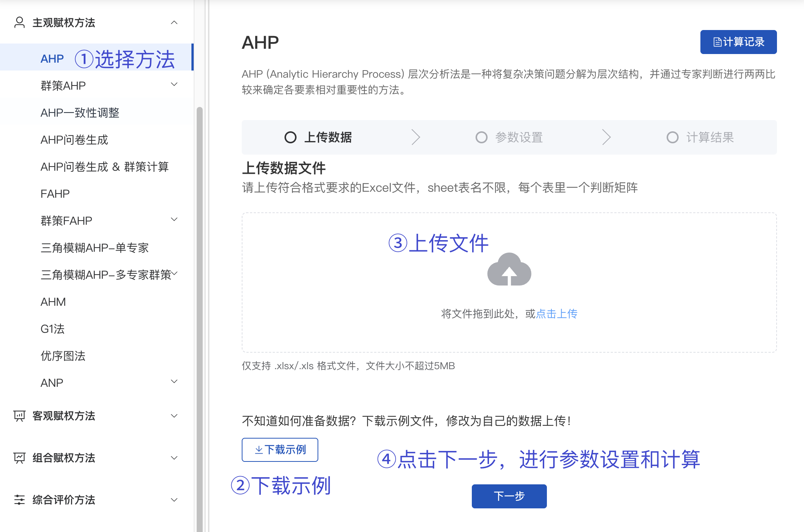Click the 综合评价方法 sliders icon
Viewport: 804px width, 532px height.
click(19, 500)
